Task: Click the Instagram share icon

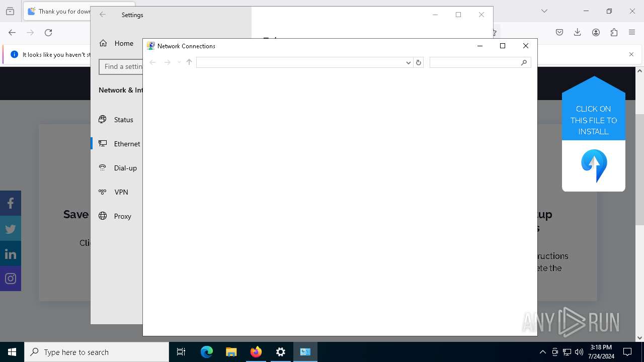Action: [x=11, y=279]
